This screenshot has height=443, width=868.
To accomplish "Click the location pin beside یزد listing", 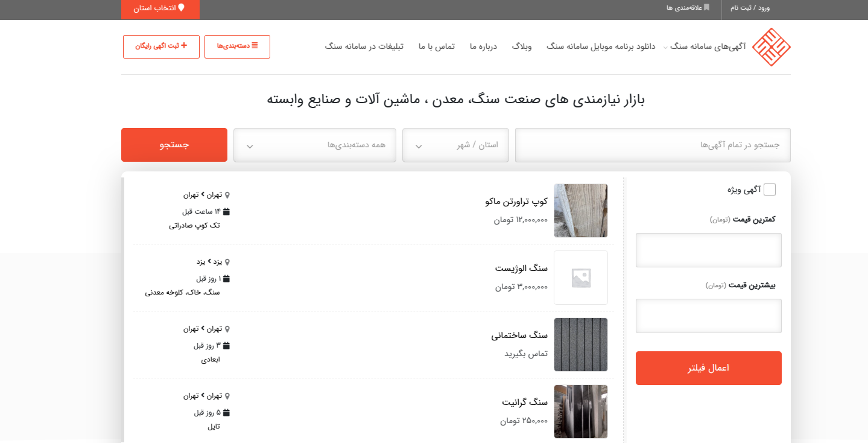I will point(227,263).
